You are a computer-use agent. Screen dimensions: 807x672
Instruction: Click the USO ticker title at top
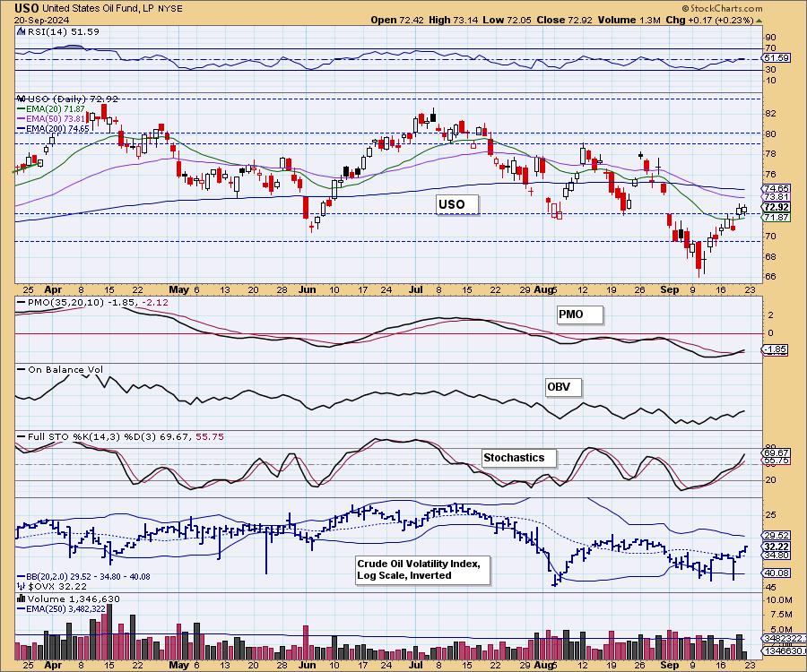27,8
